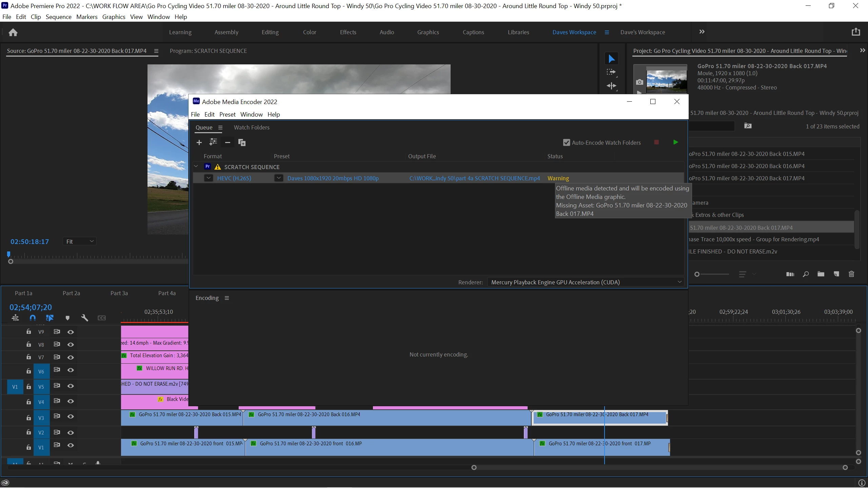
Task: Click the Duplicate queue item icon
Action: pyautogui.click(x=242, y=143)
